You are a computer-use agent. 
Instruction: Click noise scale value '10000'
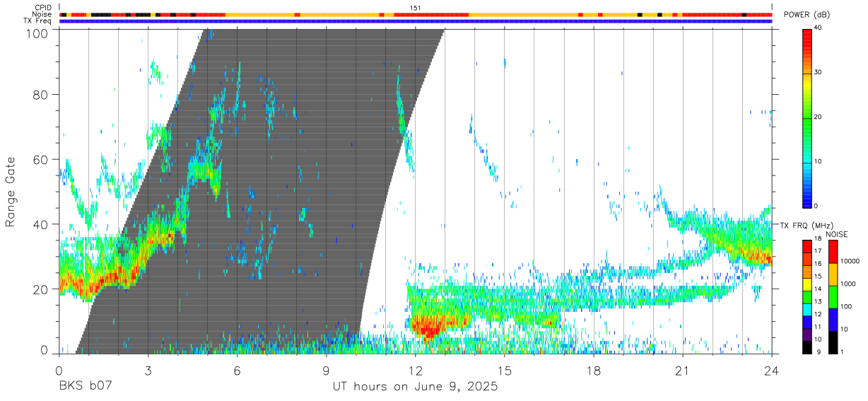[849, 261]
